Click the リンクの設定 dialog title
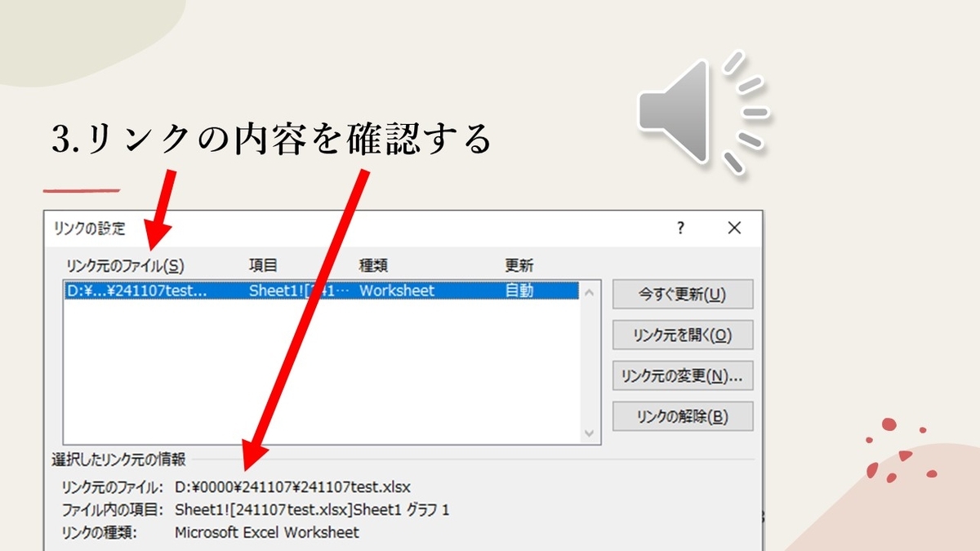Screen dimensions: 980x551 coord(90,229)
